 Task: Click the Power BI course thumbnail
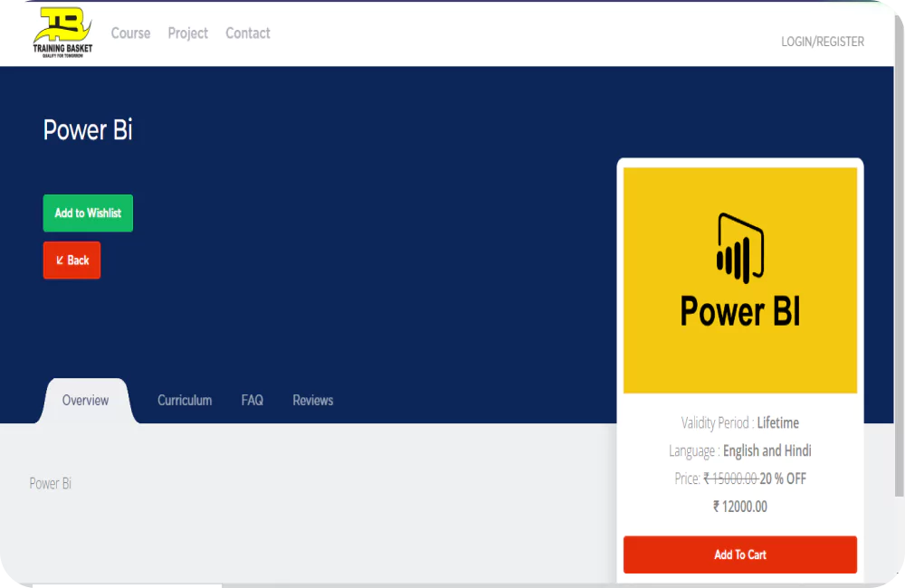740,280
